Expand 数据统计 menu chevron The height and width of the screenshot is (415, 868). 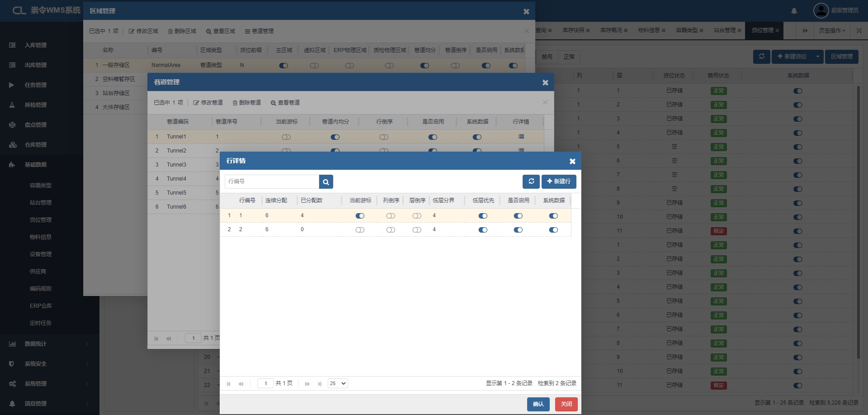(87, 344)
